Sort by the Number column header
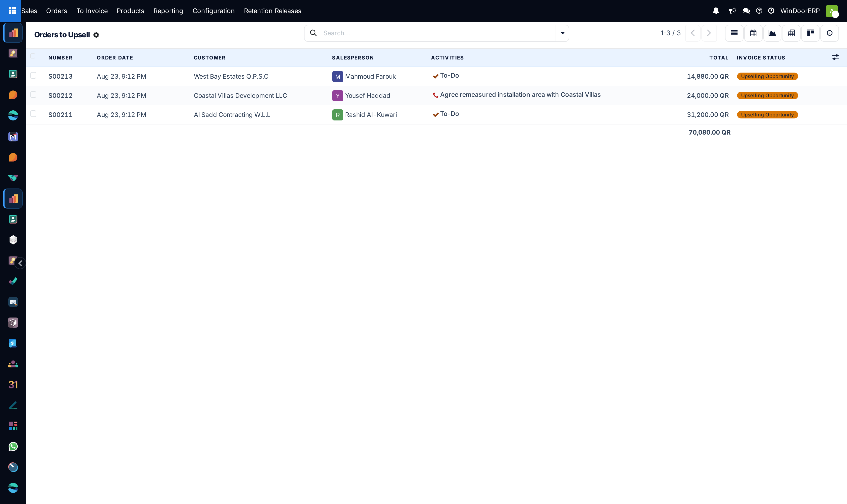This screenshot has height=504, width=847. 60,58
